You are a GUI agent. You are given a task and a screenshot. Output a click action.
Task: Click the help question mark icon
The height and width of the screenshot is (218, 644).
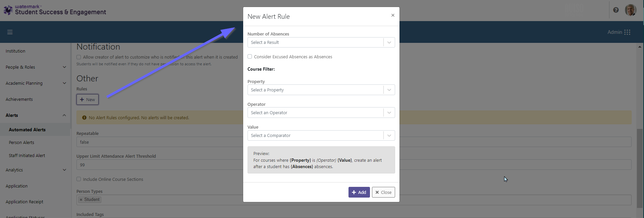(616, 10)
